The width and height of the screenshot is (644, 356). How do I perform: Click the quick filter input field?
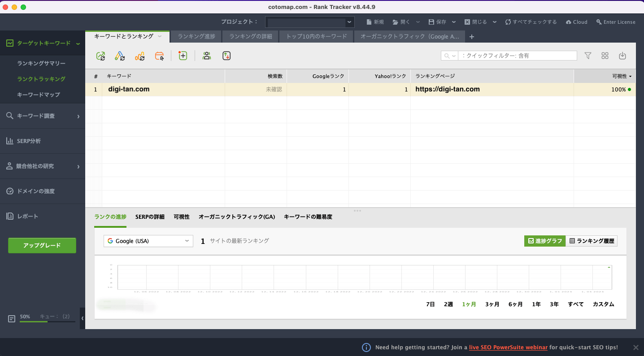[518, 56]
